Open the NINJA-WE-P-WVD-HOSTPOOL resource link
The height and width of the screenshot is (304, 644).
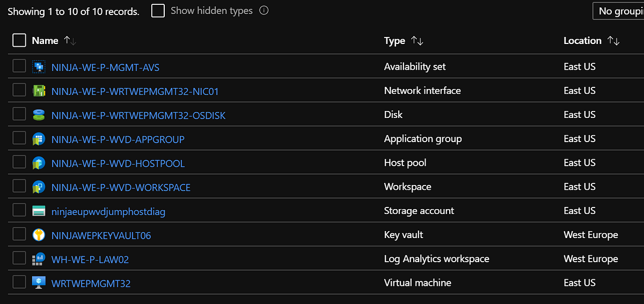coord(118,164)
